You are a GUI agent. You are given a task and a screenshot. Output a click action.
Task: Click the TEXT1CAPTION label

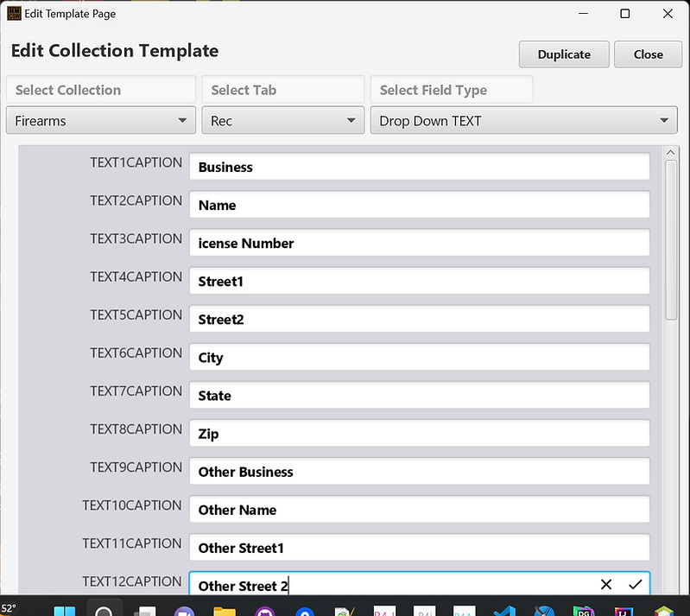pyautogui.click(x=136, y=162)
